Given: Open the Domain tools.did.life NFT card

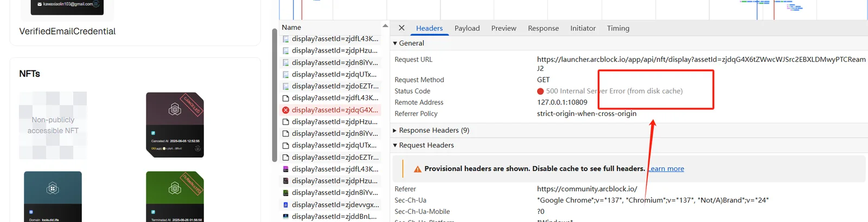Looking at the screenshot, I should click(53, 197).
